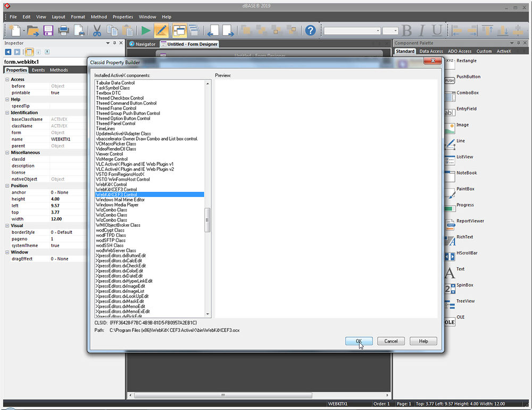Click the height value 4.00 in Inspector

click(x=55, y=199)
